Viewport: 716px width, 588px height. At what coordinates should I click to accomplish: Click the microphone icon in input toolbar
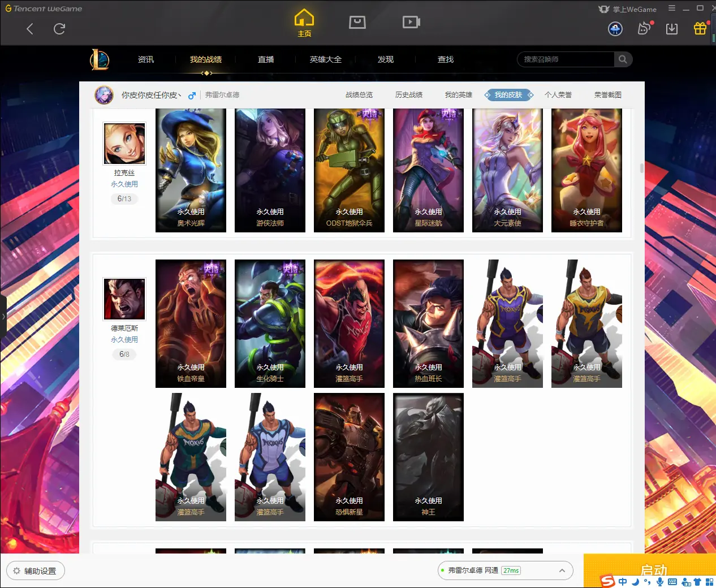point(660,582)
